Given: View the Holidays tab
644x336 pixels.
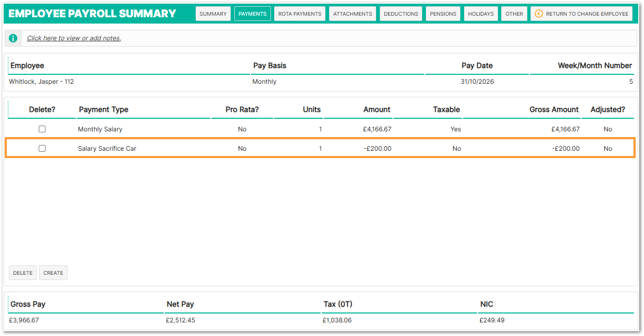Looking at the screenshot, I should coord(481,14).
